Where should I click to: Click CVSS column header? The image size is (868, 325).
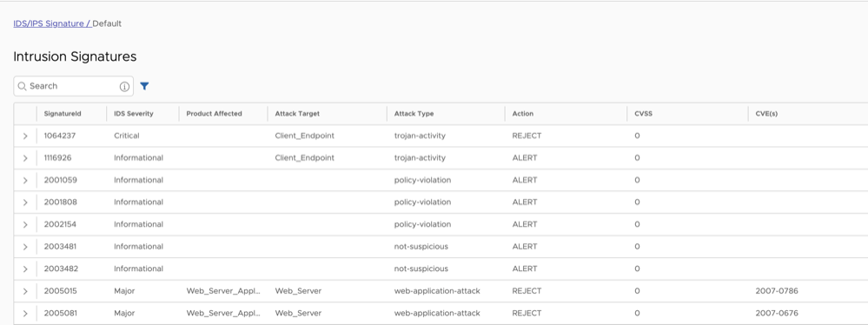click(643, 114)
